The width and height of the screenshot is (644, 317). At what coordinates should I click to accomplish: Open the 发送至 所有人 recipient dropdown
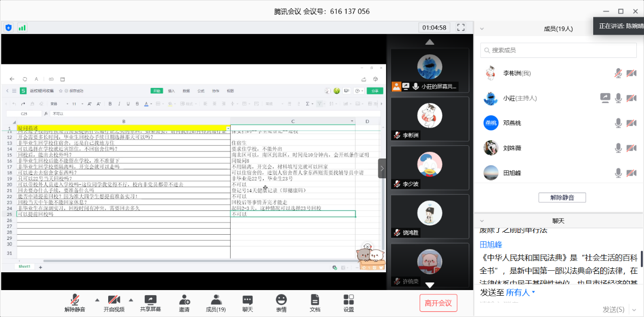click(x=521, y=293)
